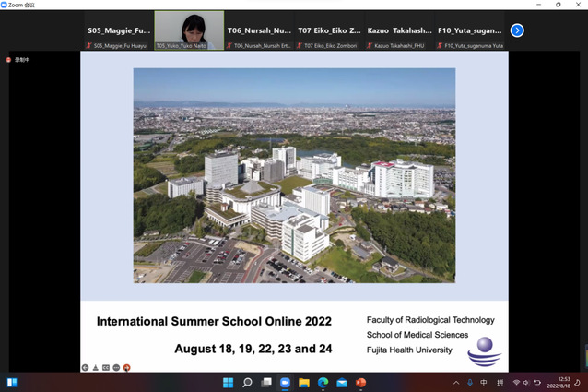Toggle the 拼 IME mode indicator
This screenshot has height=392, width=588.
click(x=500, y=382)
